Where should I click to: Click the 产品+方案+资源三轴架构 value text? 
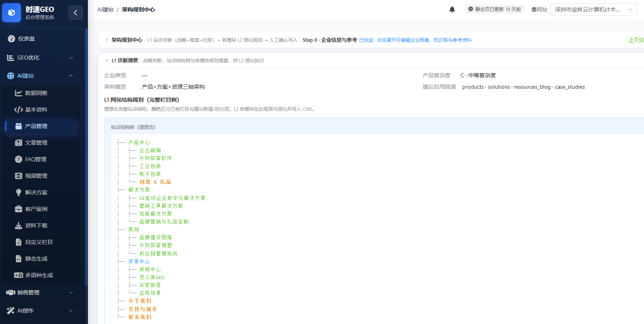pos(174,87)
